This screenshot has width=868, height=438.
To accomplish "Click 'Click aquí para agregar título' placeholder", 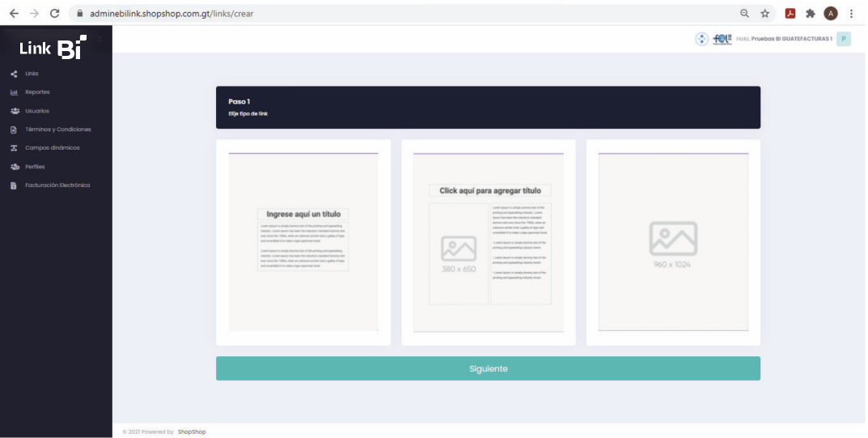I will click(x=490, y=190).
